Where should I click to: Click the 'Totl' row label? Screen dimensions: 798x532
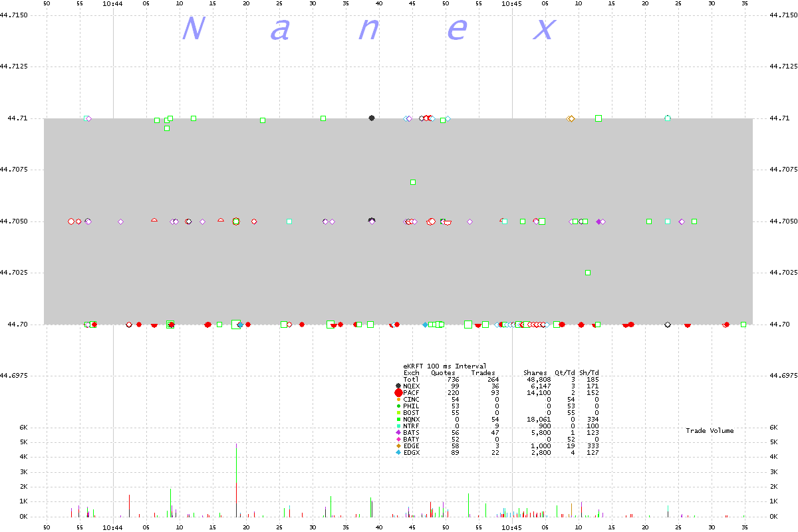point(412,379)
